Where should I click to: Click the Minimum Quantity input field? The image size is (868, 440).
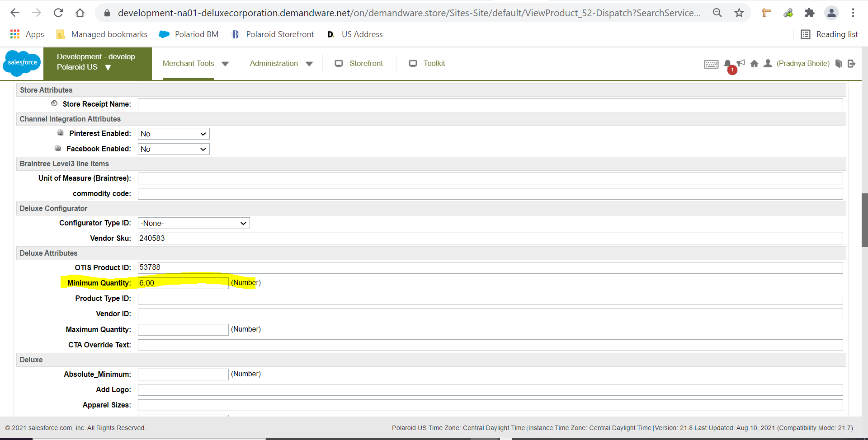coord(183,283)
